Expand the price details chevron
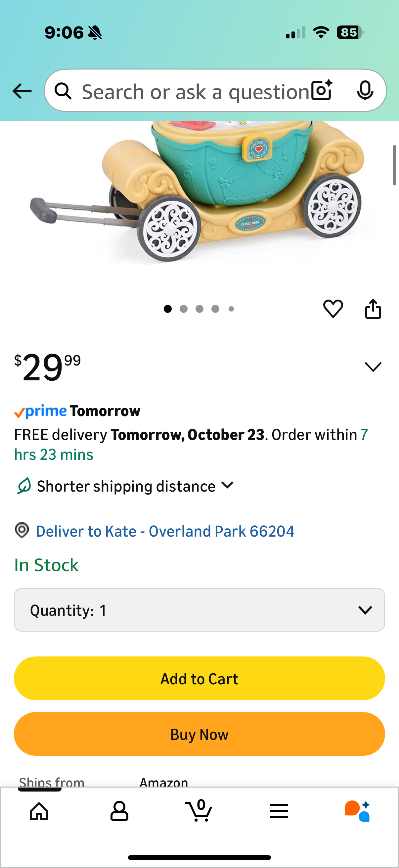 pyautogui.click(x=373, y=366)
